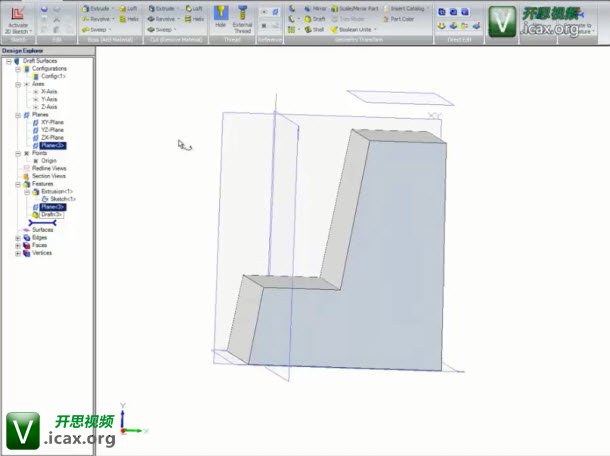Click the Shell tool
This screenshot has width=610, height=456.
click(314, 29)
